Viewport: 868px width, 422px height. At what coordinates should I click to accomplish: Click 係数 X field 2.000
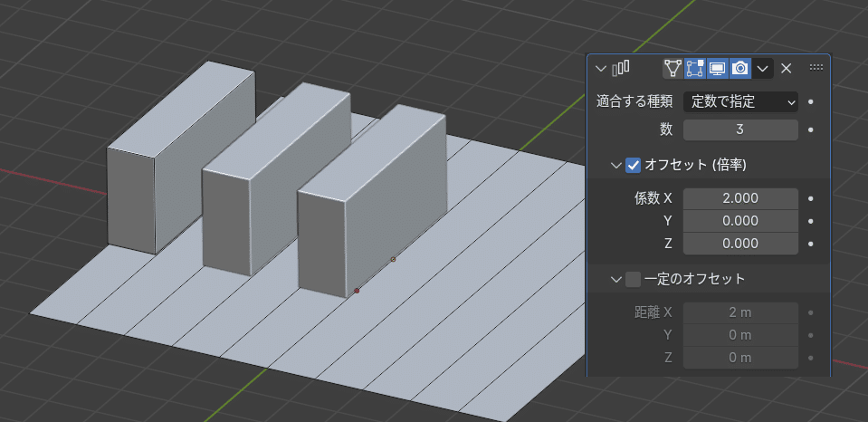740,198
